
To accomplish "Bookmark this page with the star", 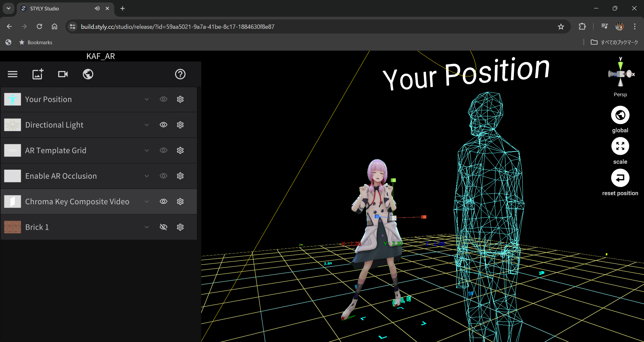I will (x=561, y=26).
